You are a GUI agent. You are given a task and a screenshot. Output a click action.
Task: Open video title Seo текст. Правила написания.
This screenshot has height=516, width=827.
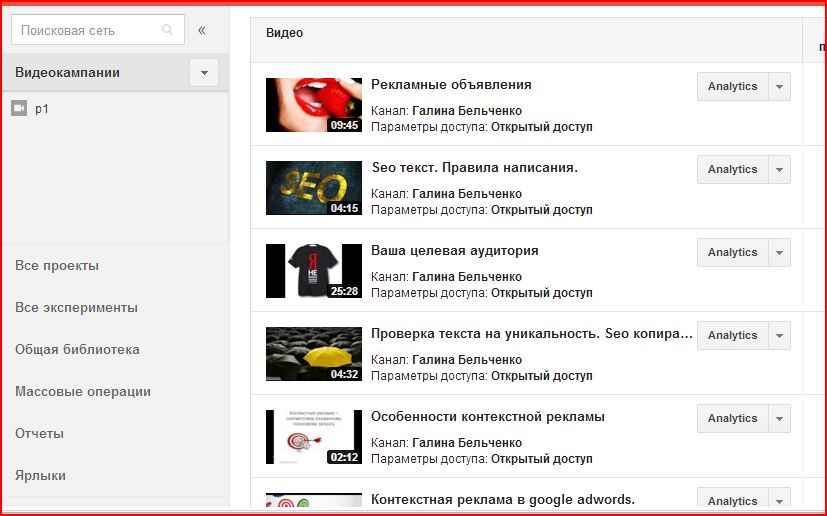(475, 168)
